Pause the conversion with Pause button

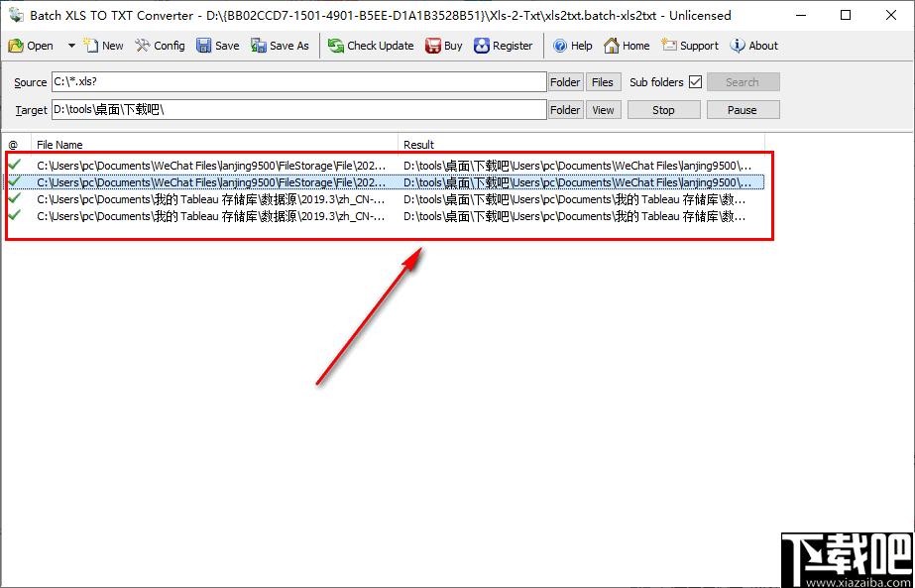tap(743, 110)
